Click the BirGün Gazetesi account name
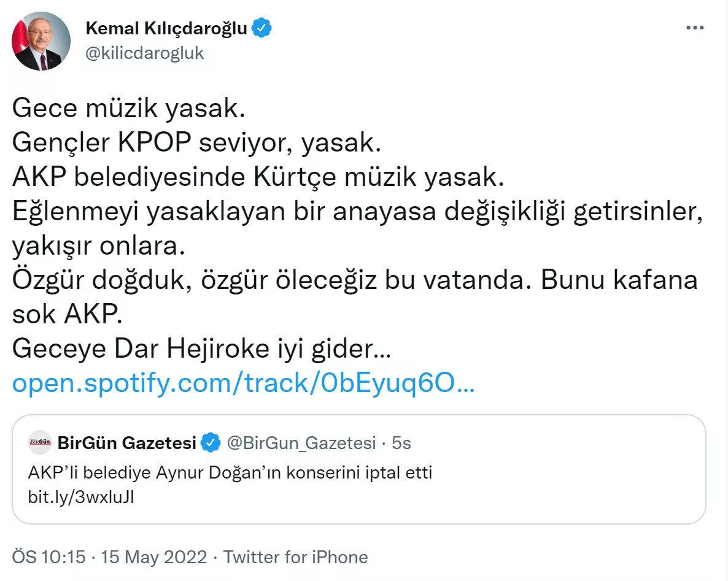The image size is (728, 581). click(127, 442)
